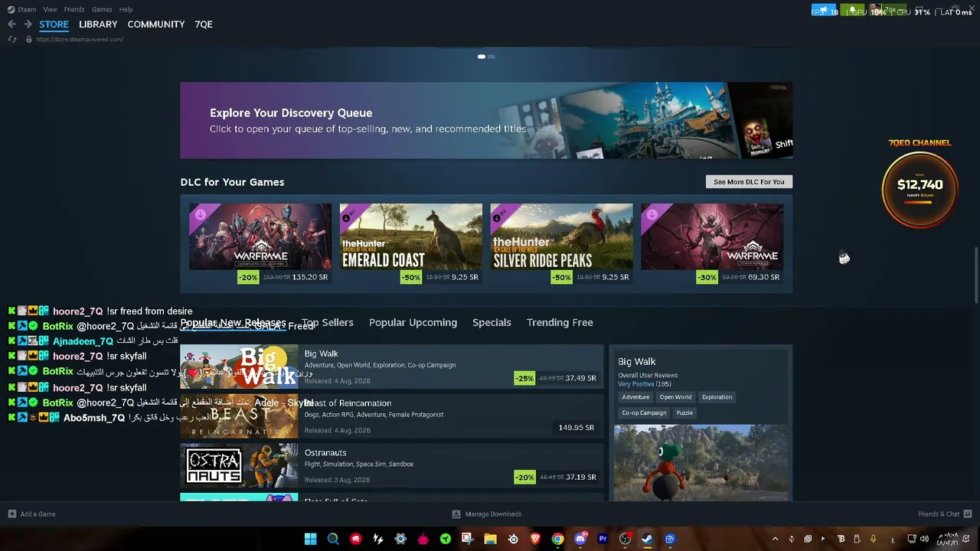
Task: Open Beast of Reincarnation game row
Action: 392,416
